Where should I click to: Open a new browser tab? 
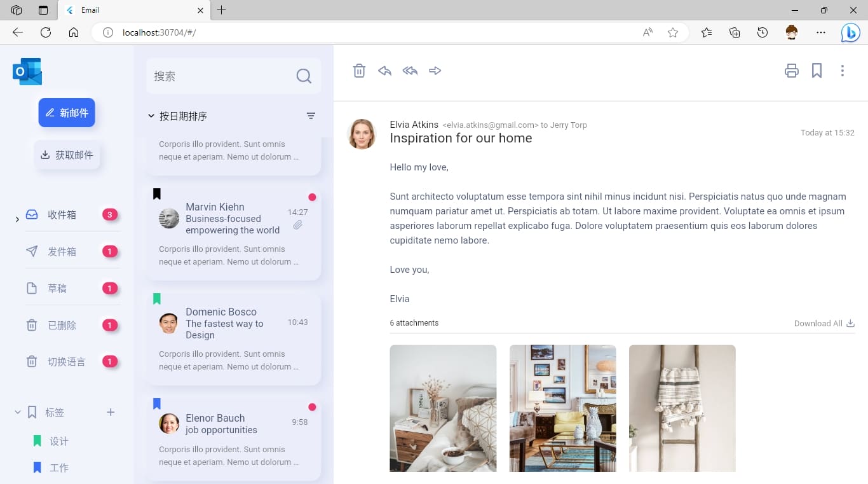(221, 10)
